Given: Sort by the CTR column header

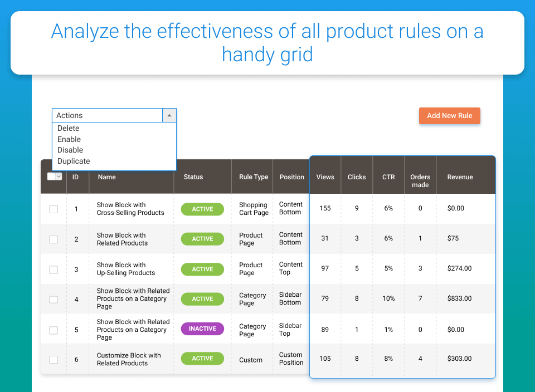Looking at the screenshot, I should 388,177.
